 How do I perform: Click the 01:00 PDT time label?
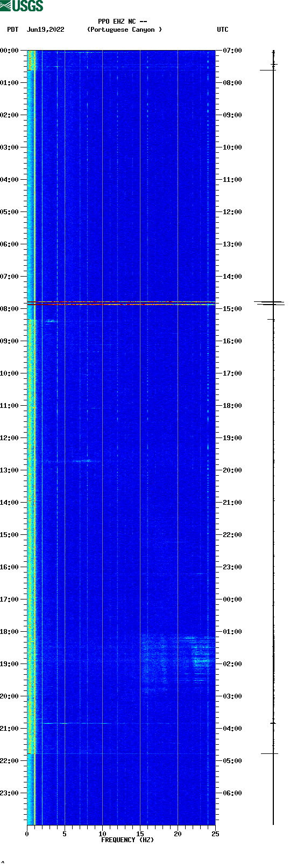tap(9, 82)
